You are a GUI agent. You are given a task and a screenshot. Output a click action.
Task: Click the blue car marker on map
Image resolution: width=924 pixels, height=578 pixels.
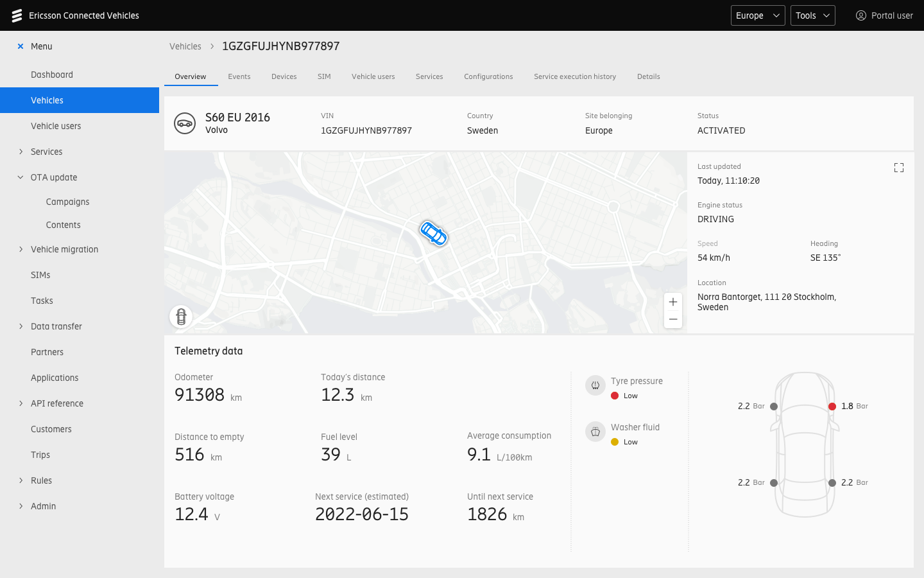pos(433,233)
